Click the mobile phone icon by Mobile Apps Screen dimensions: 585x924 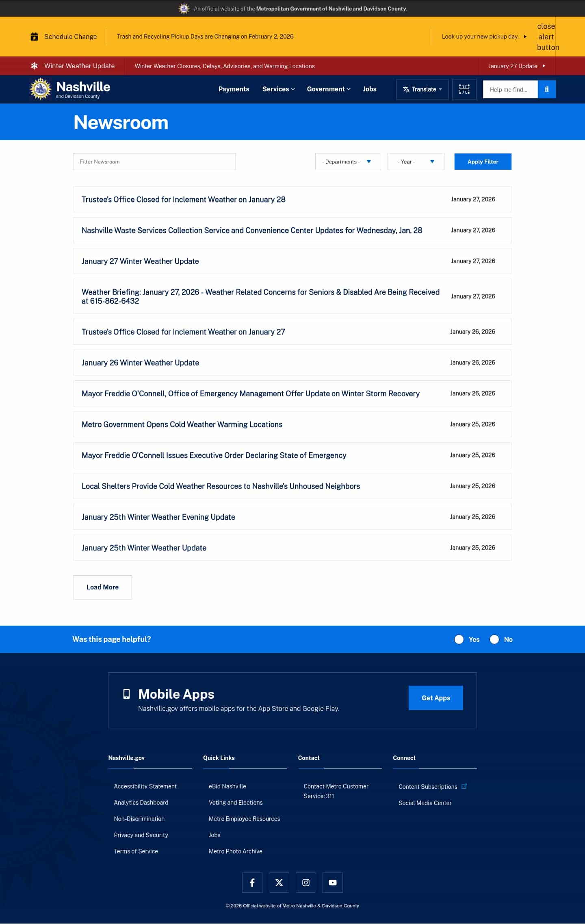pos(127,694)
